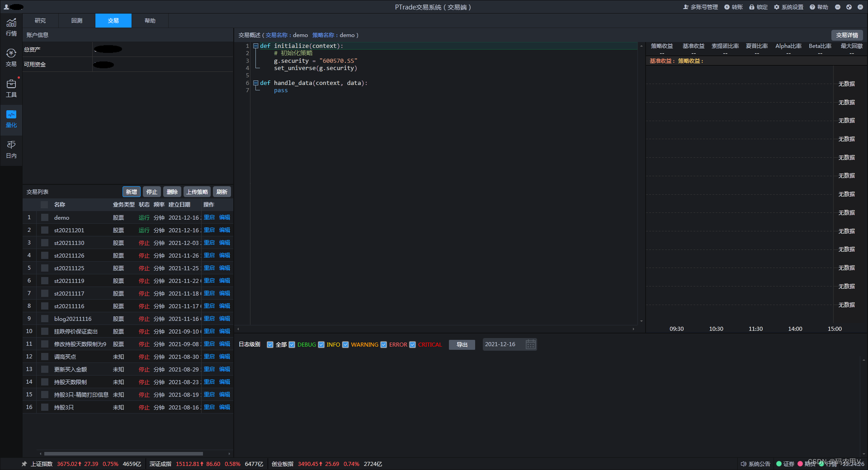This screenshot has height=470, width=868.
Task: Click 编辑 edit link for demo row
Action: [225, 217]
